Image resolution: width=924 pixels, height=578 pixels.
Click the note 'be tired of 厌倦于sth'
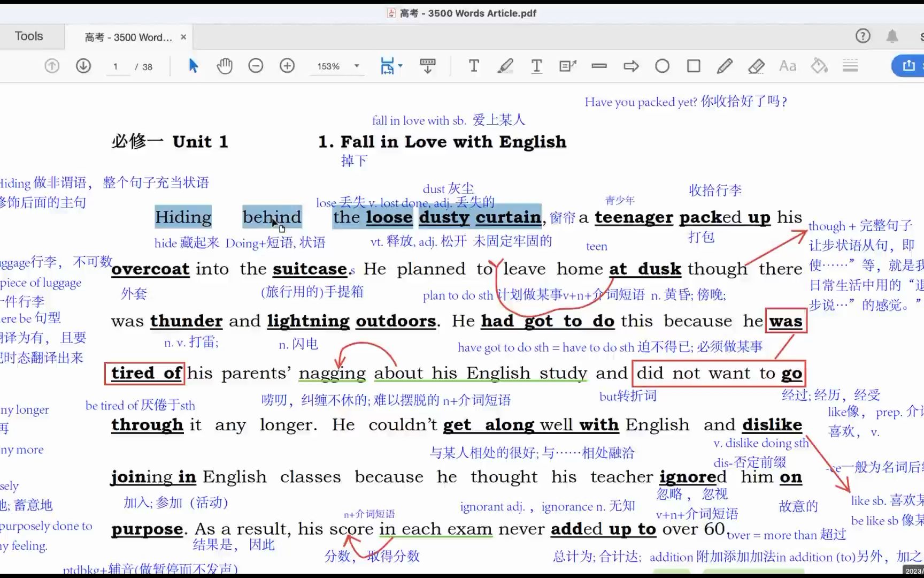[x=140, y=405]
